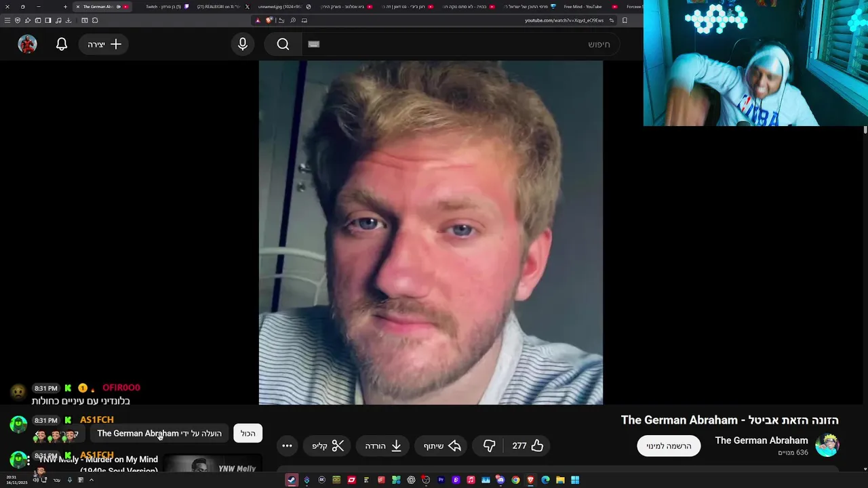Image resolution: width=868 pixels, height=488 pixels.
Task: Open Premiere Pro from the taskbar
Action: tap(441, 480)
